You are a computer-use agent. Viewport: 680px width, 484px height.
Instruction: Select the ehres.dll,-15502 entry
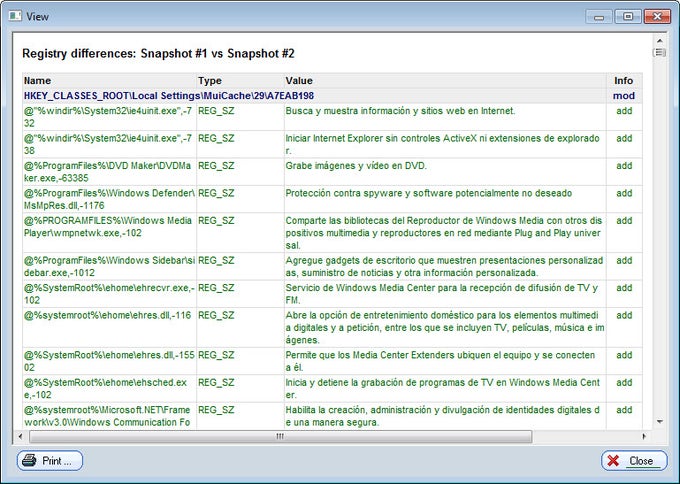point(109,361)
